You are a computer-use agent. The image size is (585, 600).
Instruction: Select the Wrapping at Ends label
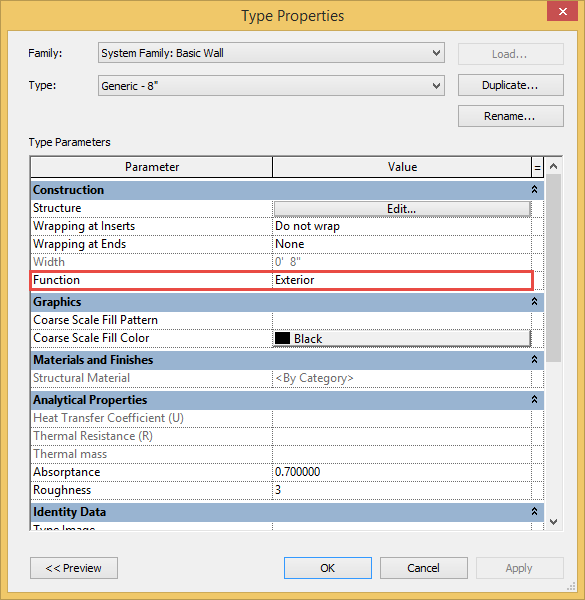tap(80, 244)
